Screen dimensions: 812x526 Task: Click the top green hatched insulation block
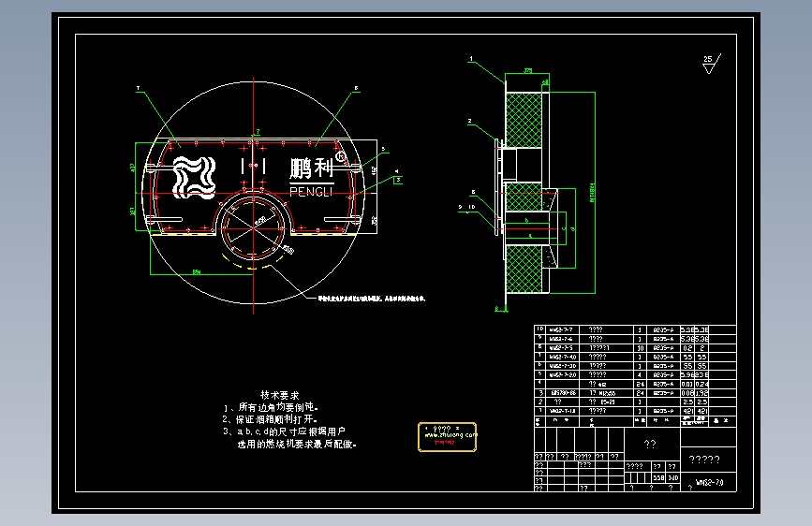click(x=524, y=120)
